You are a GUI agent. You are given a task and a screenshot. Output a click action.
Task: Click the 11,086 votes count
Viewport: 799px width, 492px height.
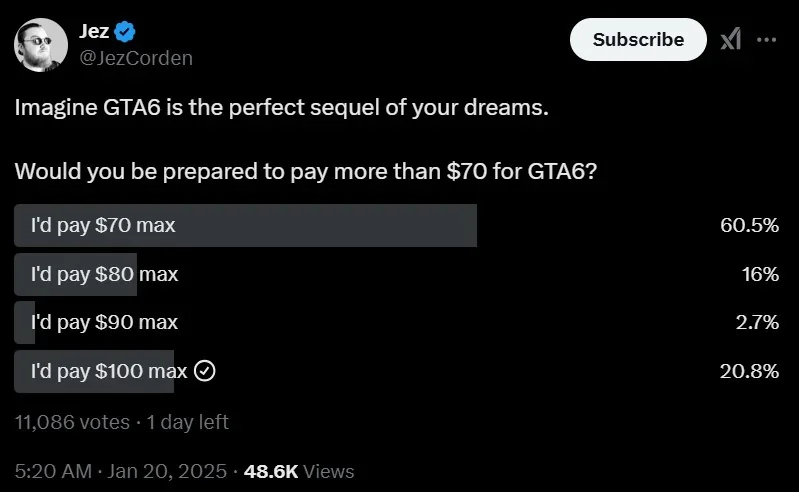coord(72,422)
